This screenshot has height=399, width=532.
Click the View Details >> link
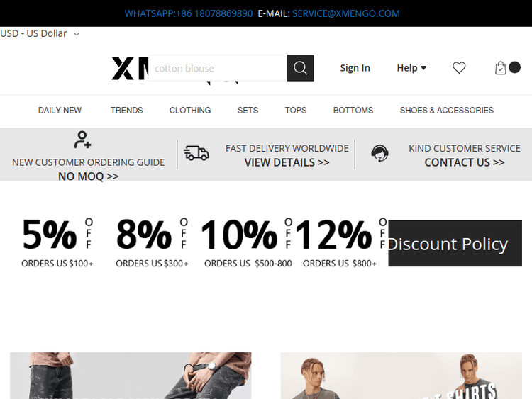[x=287, y=162]
